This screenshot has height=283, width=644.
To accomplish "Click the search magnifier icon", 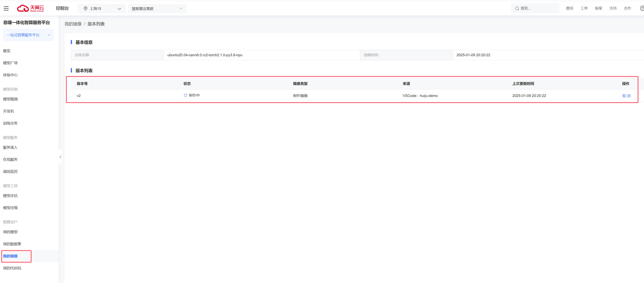I will tap(517, 8).
